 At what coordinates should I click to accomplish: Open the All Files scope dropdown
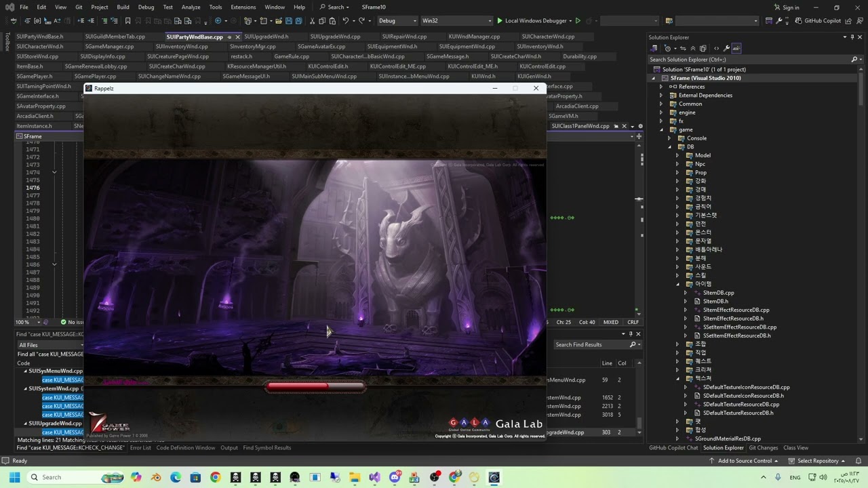click(x=50, y=345)
